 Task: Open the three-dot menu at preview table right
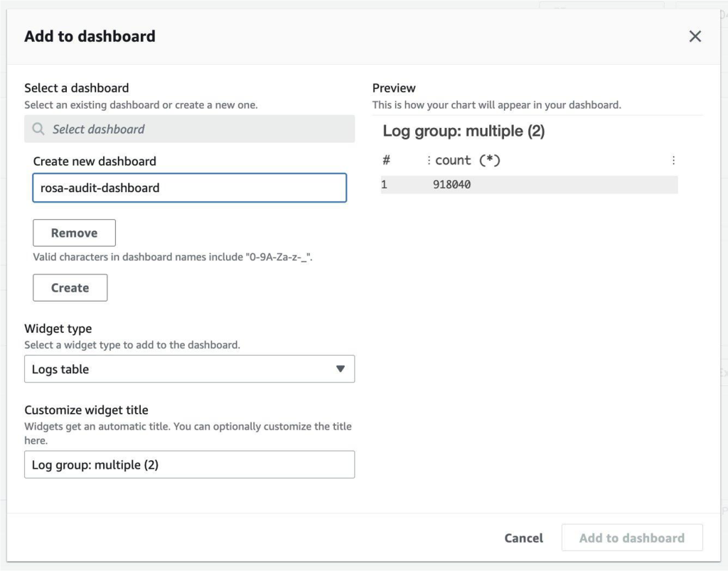coord(673,160)
